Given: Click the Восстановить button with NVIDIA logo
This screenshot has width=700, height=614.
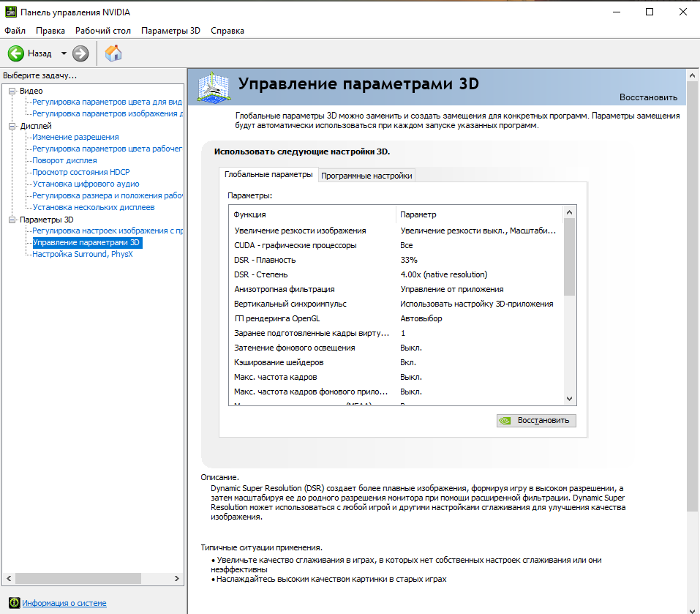Looking at the screenshot, I should tap(536, 421).
